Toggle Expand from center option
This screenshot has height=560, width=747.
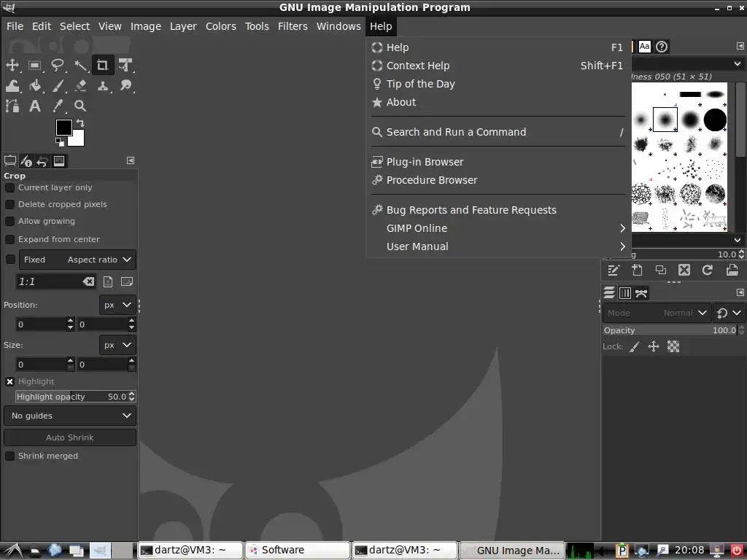9,239
